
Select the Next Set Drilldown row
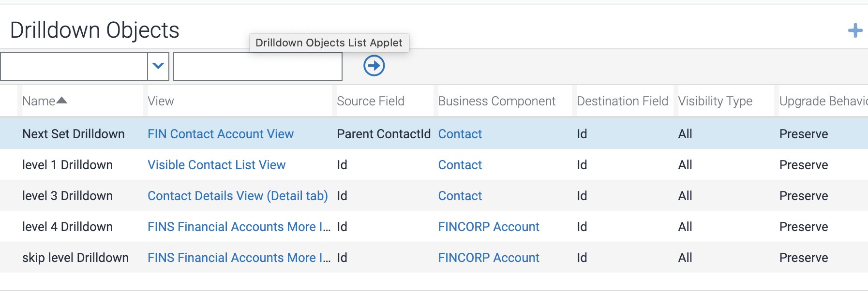[x=74, y=134]
